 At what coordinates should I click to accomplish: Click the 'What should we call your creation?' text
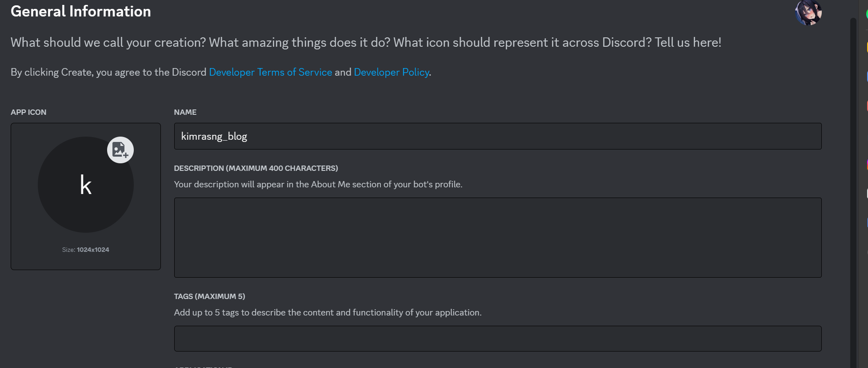(366, 42)
